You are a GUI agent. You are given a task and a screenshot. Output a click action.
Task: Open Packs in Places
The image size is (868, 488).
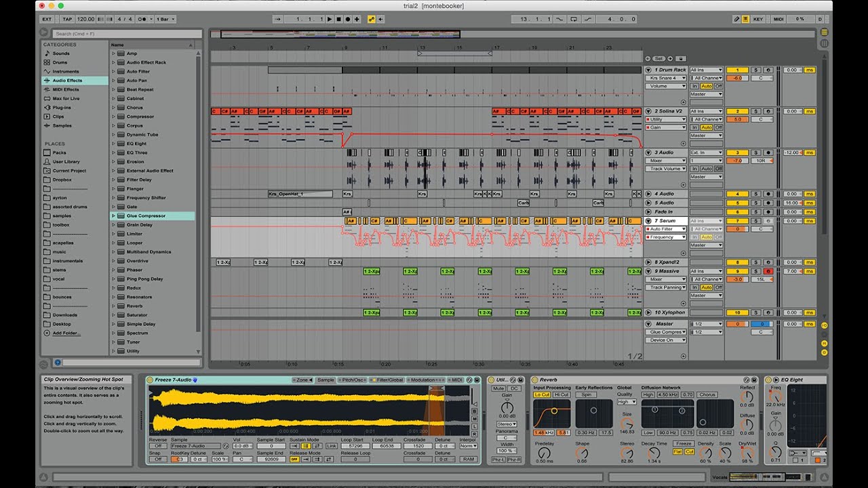click(x=74, y=152)
